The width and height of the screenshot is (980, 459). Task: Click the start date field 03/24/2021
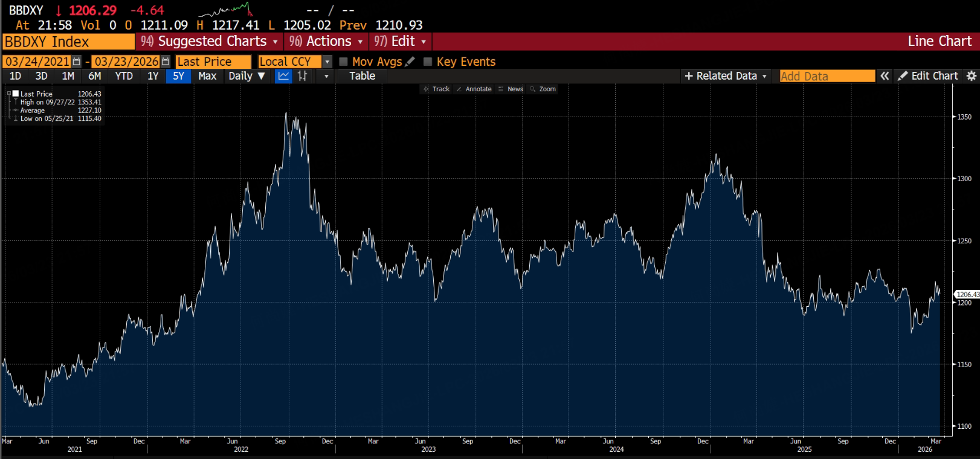point(37,62)
